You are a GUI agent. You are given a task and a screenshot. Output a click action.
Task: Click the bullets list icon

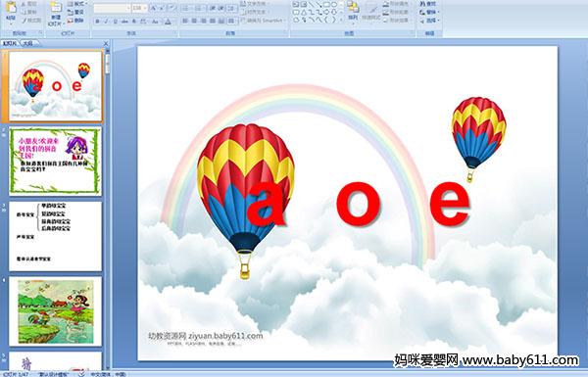tap(186, 8)
